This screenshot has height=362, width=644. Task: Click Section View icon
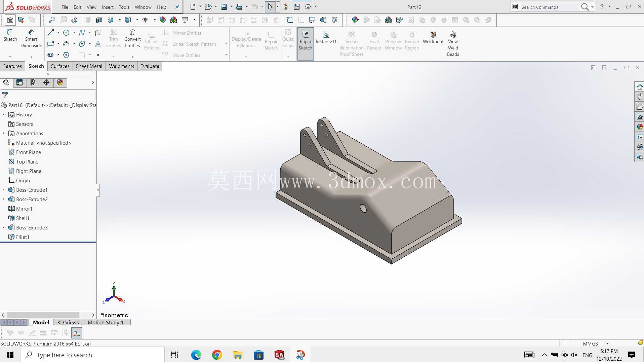click(99, 20)
